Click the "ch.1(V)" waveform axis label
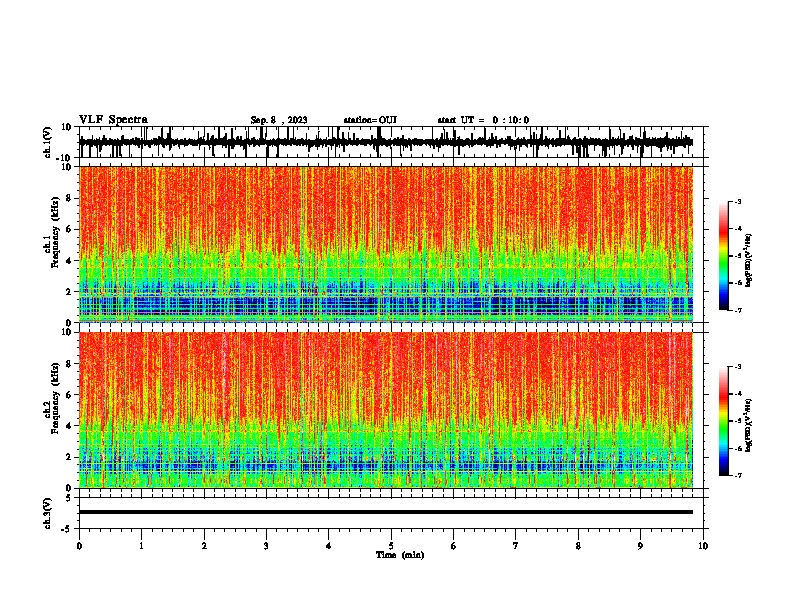The height and width of the screenshot is (612, 792). [48, 142]
